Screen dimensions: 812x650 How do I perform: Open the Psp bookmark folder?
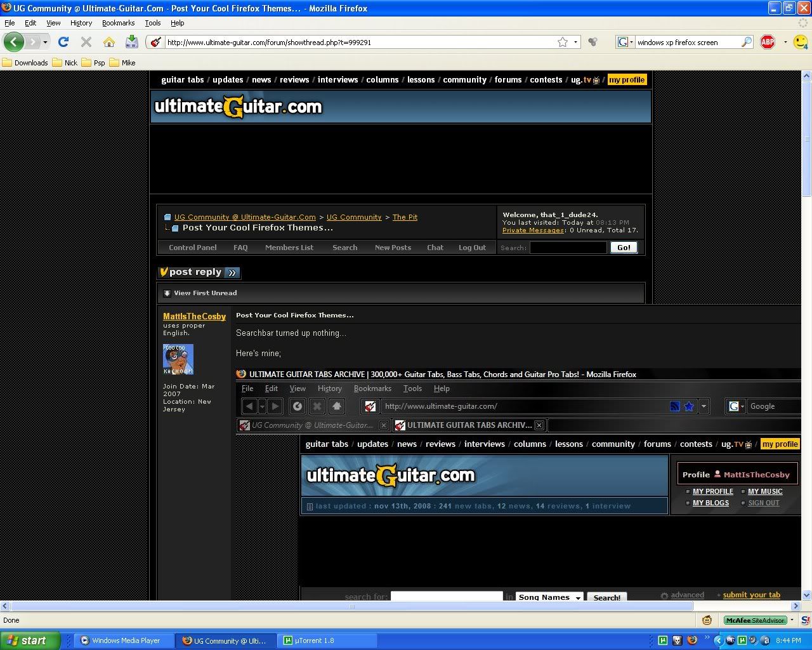tap(93, 62)
